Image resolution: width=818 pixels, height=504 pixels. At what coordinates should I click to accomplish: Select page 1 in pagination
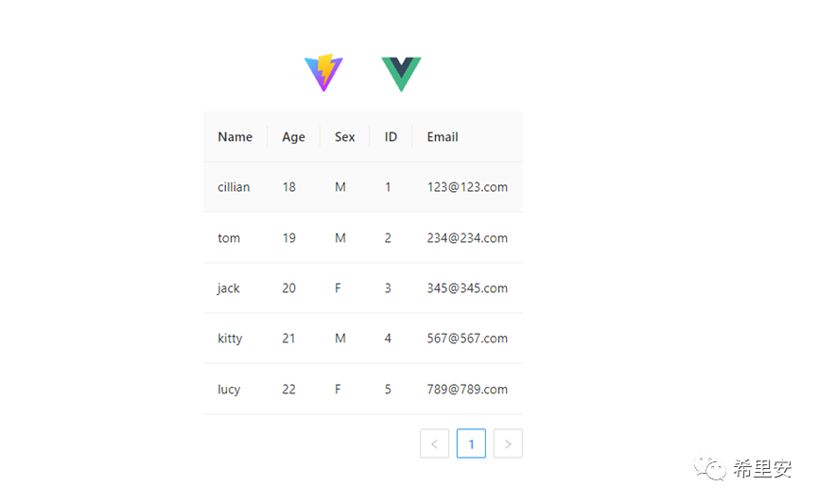tap(471, 443)
